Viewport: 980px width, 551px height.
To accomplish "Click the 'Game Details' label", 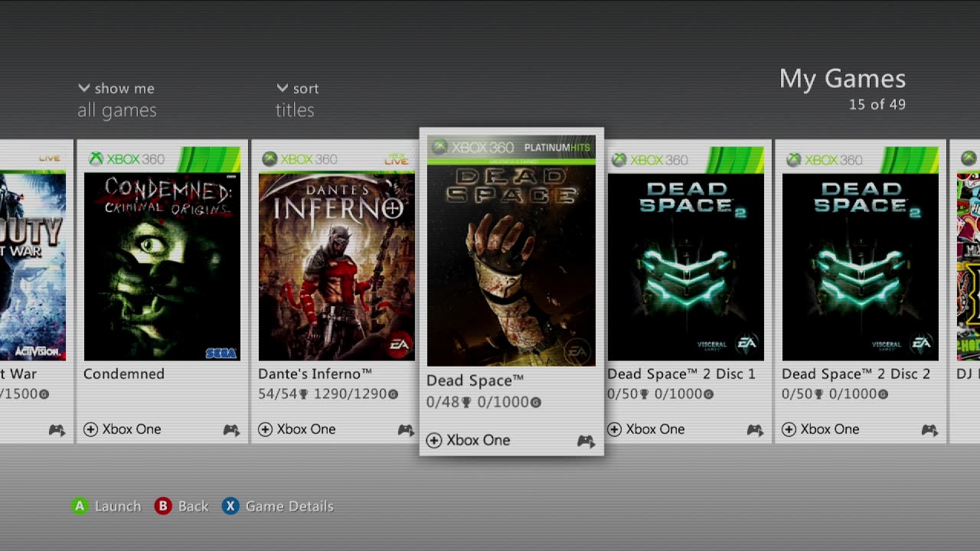I will point(289,507).
